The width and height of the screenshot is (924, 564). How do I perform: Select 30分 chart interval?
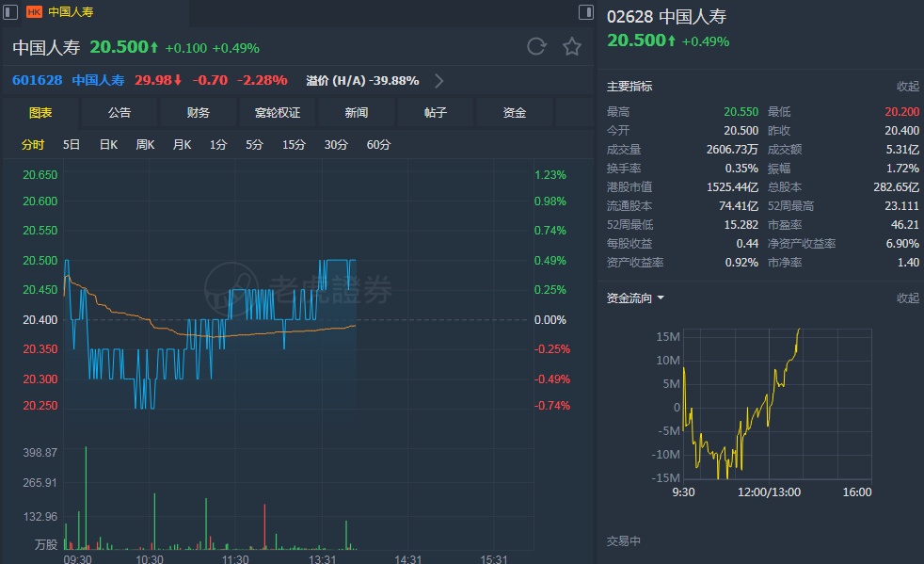coord(336,145)
